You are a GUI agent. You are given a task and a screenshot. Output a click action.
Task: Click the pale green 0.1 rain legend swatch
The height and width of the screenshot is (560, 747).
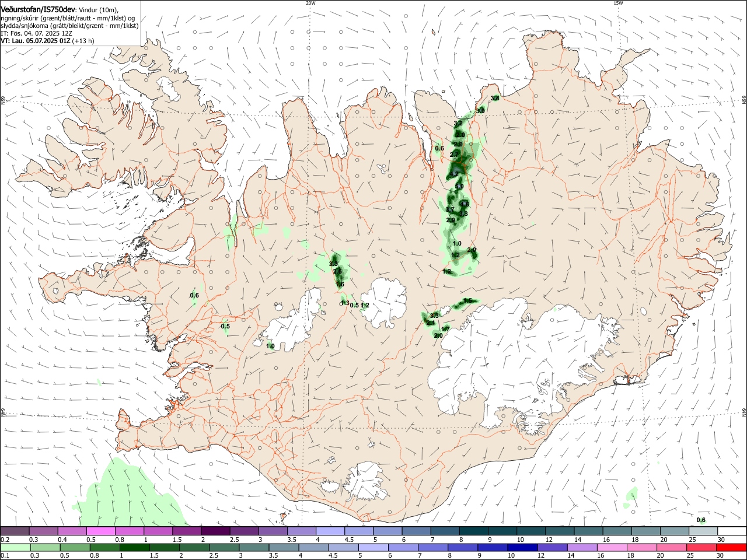[x=15, y=548]
